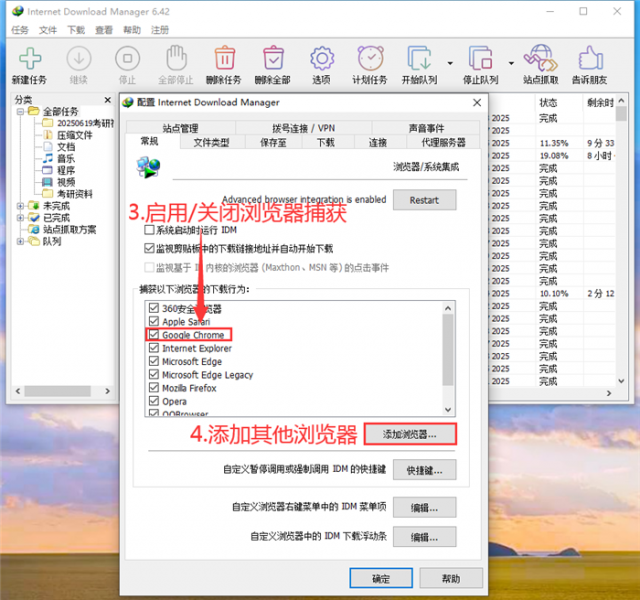Click the 快捷键... button
The image size is (640, 600).
pos(424,470)
